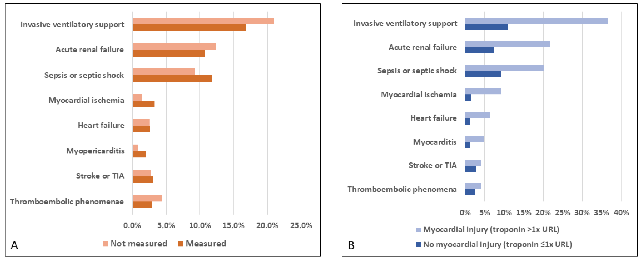Image resolution: width=644 pixels, height=262 pixels.
Task: Click the 'Myocarditis' category label in chart B
Action: [x=435, y=142]
